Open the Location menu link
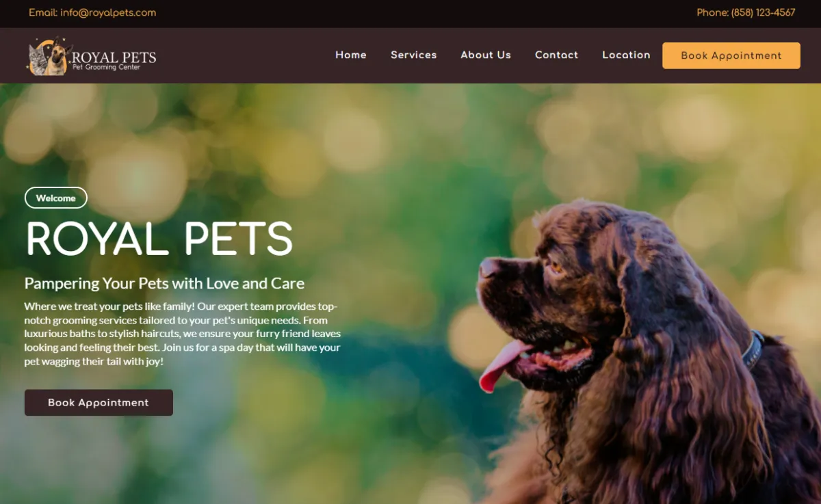The width and height of the screenshot is (821, 504). [x=626, y=55]
